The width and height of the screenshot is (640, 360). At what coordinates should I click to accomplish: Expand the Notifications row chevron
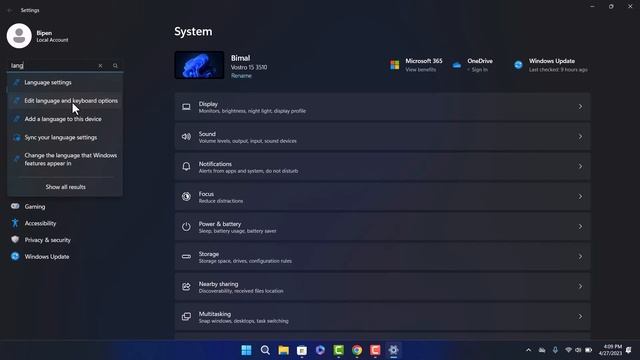[580, 167]
